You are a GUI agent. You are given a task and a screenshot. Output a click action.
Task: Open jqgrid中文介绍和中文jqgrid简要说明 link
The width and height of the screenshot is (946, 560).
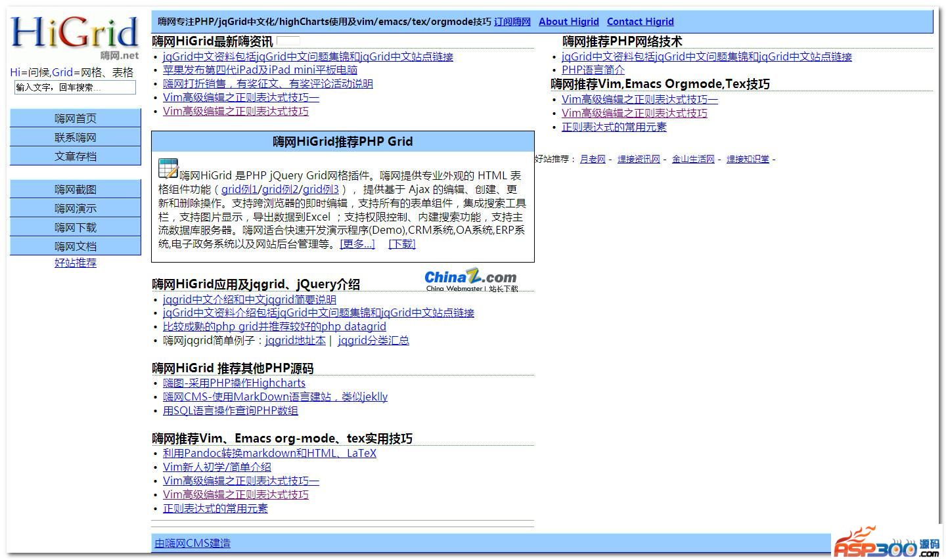[x=250, y=299]
